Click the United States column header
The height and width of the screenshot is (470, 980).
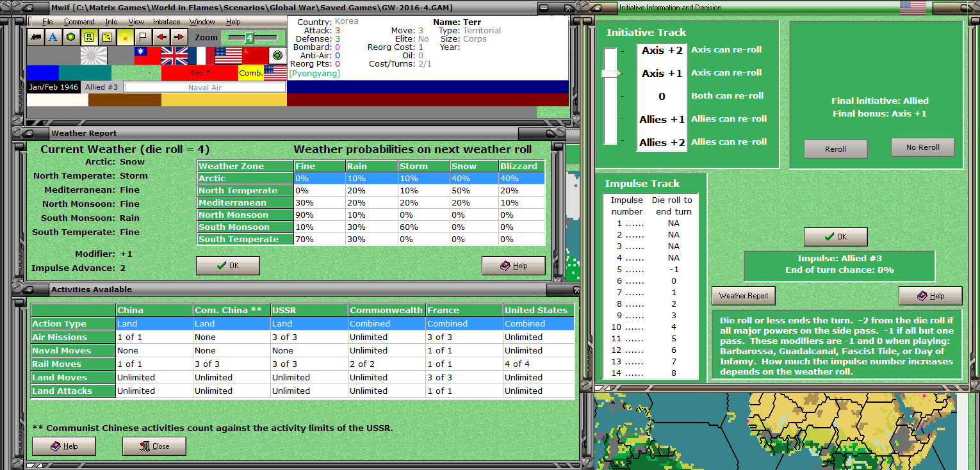(x=538, y=310)
